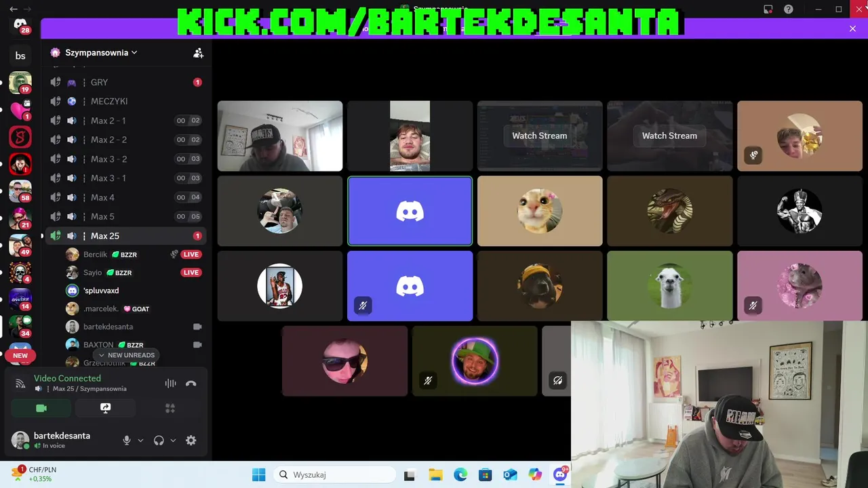Focus the sunglasses avatar tile
Screen dimensions: 868x488
coord(344,361)
